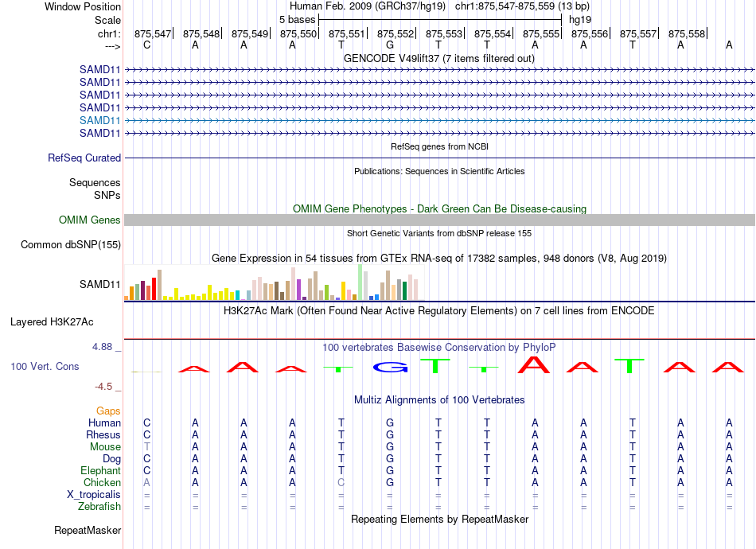The image size is (756, 549).
Task: Click the 875,552 ruler position
Action: pos(396,33)
